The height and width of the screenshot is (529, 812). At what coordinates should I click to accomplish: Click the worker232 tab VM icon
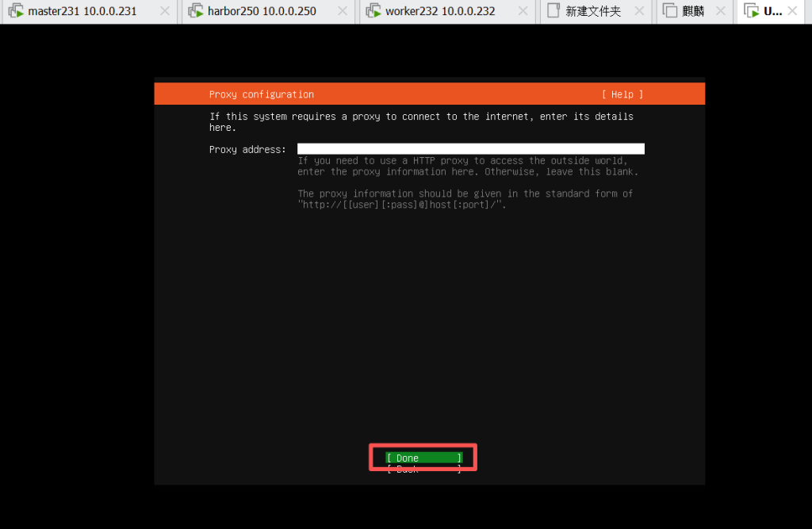(x=373, y=11)
